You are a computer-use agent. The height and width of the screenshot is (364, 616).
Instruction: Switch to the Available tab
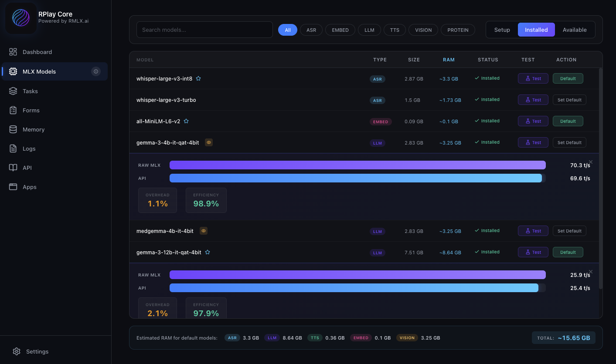(x=575, y=30)
